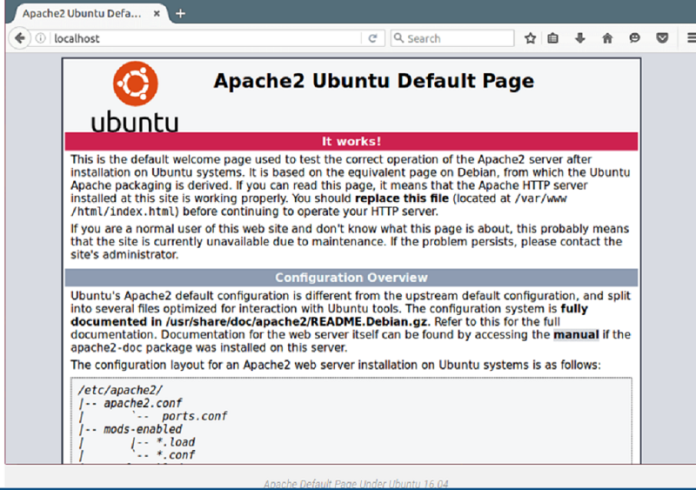Click 'mods-enabled' in the config tree
This screenshot has height=490, width=696.
pyautogui.click(x=142, y=429)
